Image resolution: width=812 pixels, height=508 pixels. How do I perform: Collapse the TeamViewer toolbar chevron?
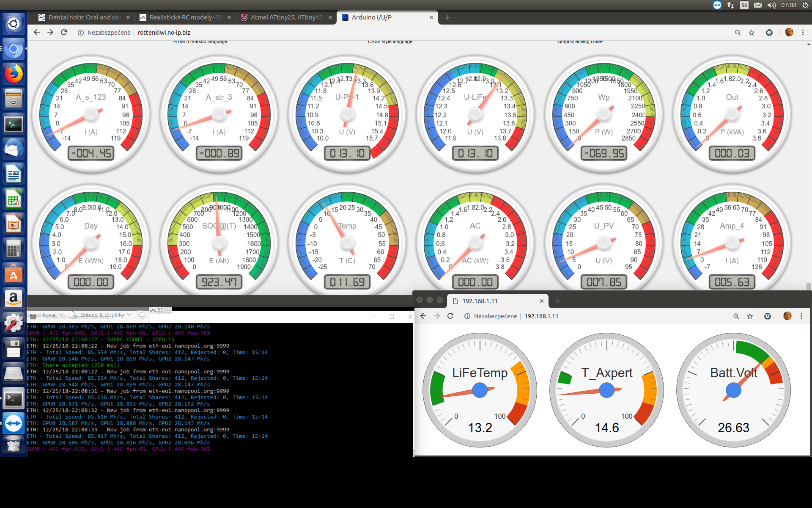pos(153,310)
